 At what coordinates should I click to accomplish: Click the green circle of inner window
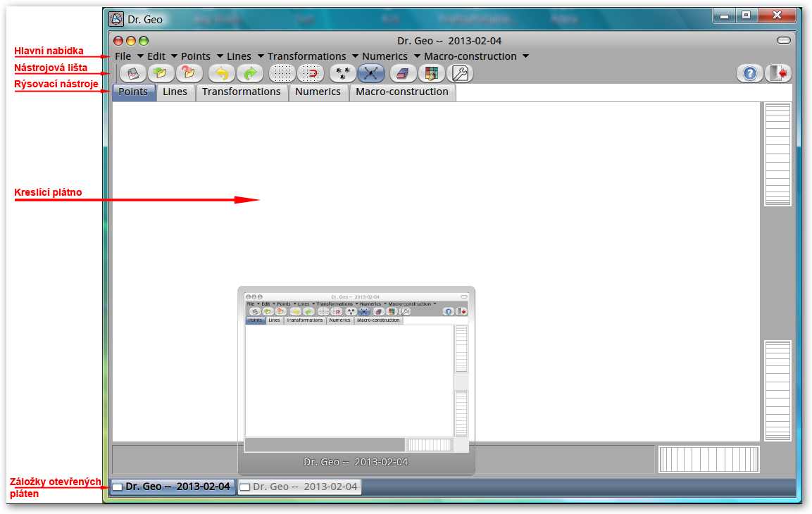click(144, 41)
